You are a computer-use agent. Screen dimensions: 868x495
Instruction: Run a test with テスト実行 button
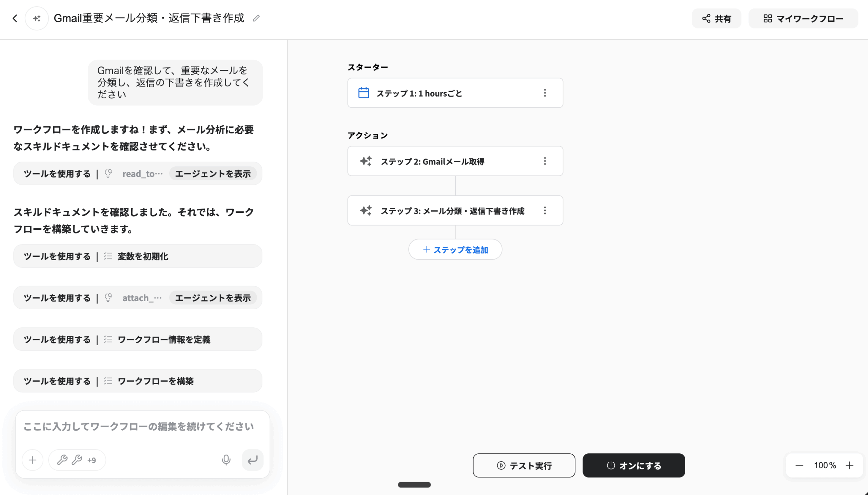(x=524, y=465)
